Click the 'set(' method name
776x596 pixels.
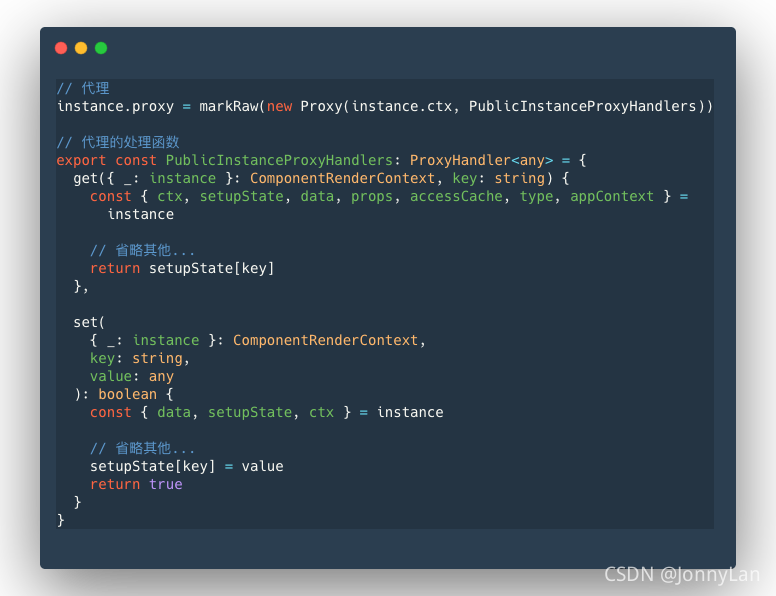click(x=89, y=322)
